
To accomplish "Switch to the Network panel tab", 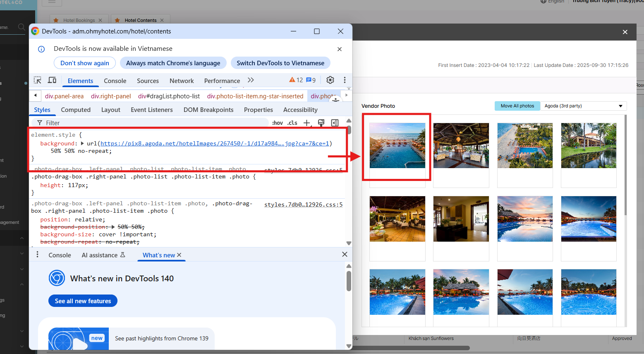I will pyautogui.click(x=182, y=81).
